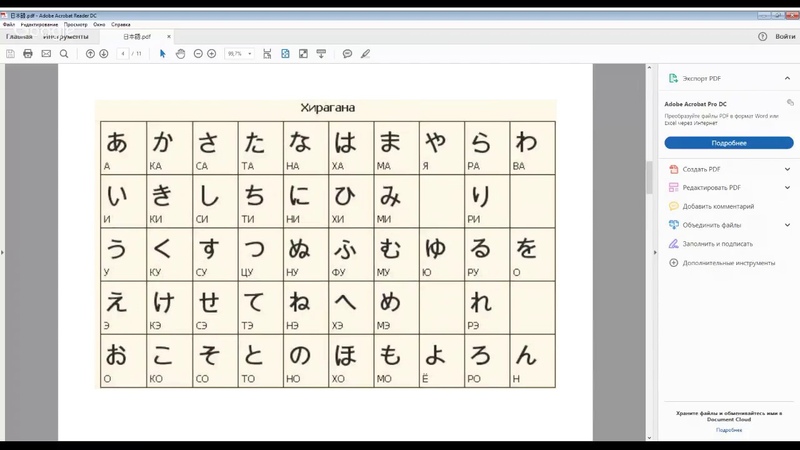Expand the Создать PDF chevron
This screenshot has width=800, height=450.
pos(787,169)
